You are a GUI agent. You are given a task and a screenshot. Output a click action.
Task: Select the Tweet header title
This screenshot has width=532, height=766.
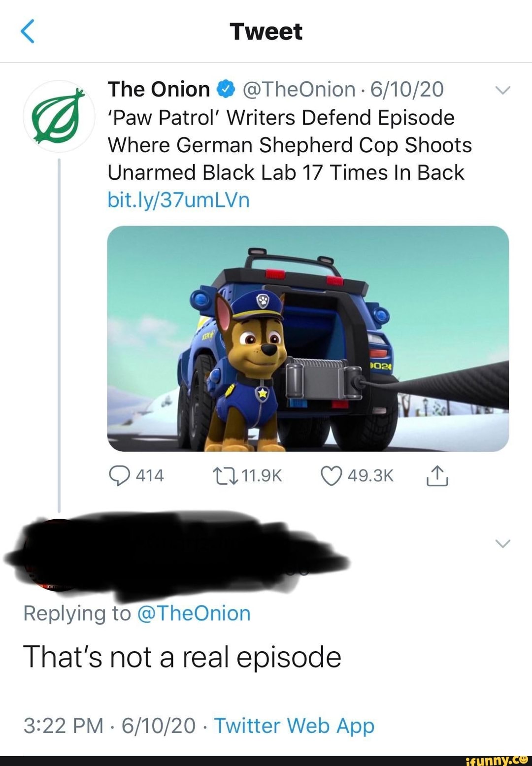(266, 32)
